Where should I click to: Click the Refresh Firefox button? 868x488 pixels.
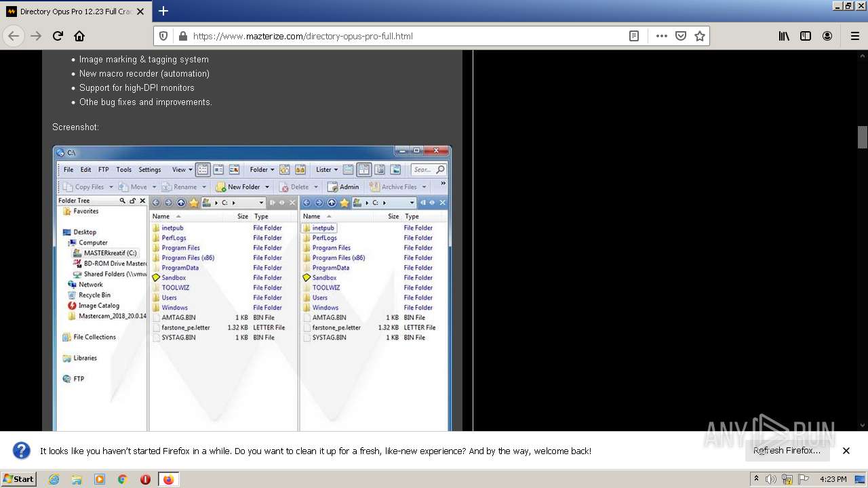(x=787, y=451)
